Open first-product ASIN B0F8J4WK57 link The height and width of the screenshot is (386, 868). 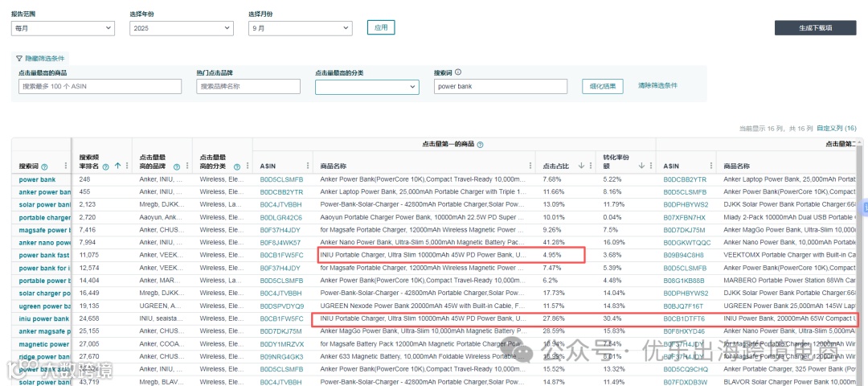(280, 243)
